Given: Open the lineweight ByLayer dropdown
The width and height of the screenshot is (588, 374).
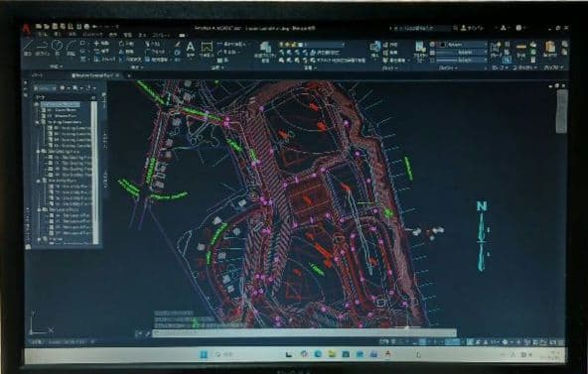Looking at the screenshot, I should click(x=463, y=53).
